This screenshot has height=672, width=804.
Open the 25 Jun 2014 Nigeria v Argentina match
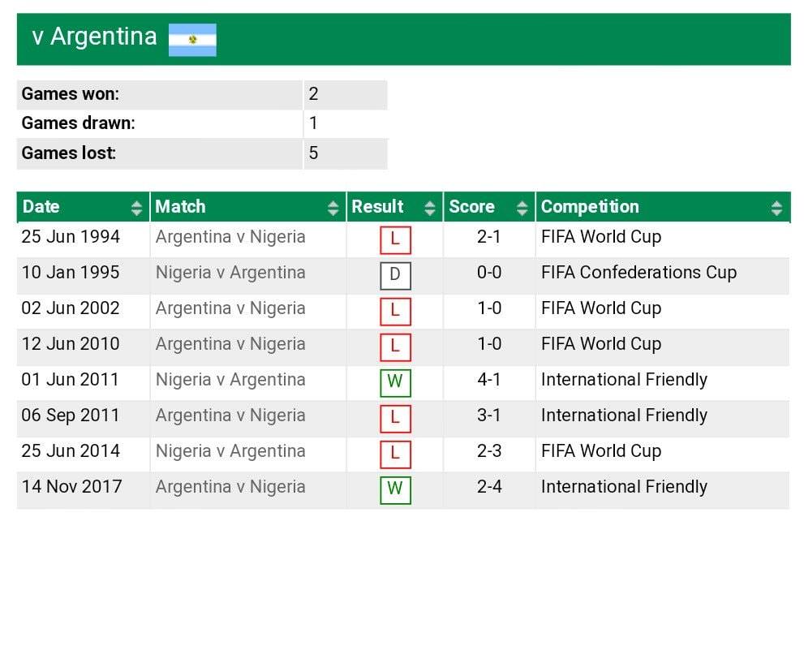pos(230,451)
